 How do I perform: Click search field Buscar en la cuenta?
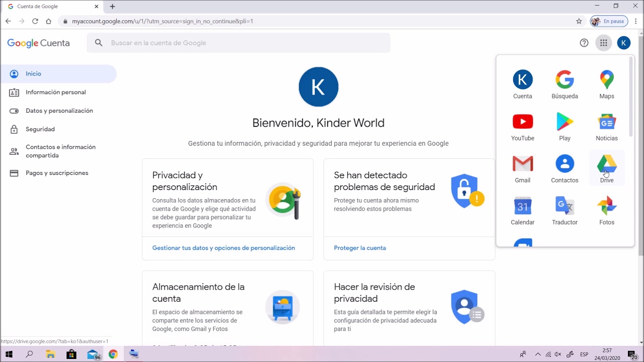point(238,43)
